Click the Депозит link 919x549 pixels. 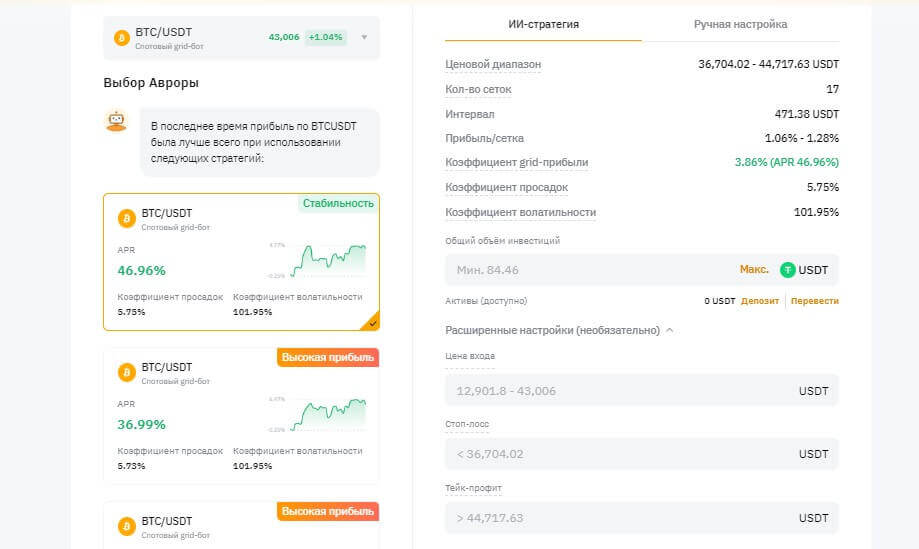coord(760,301)
